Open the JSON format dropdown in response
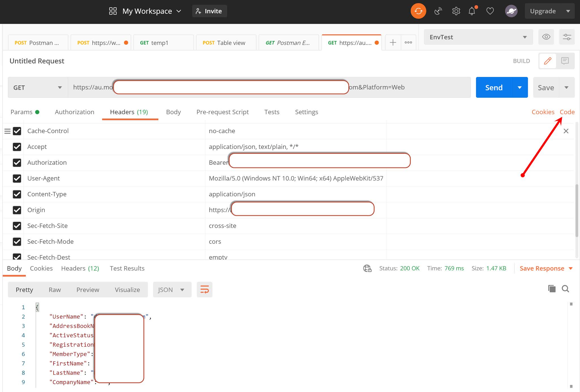 pos(172,289)
